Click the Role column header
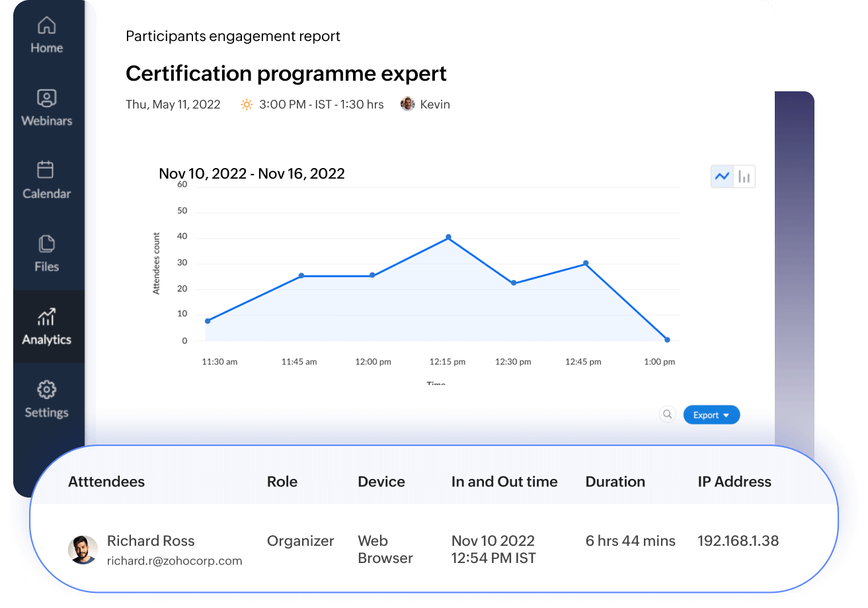The width and height of the screenshot is (868, 608). (282, 482)
